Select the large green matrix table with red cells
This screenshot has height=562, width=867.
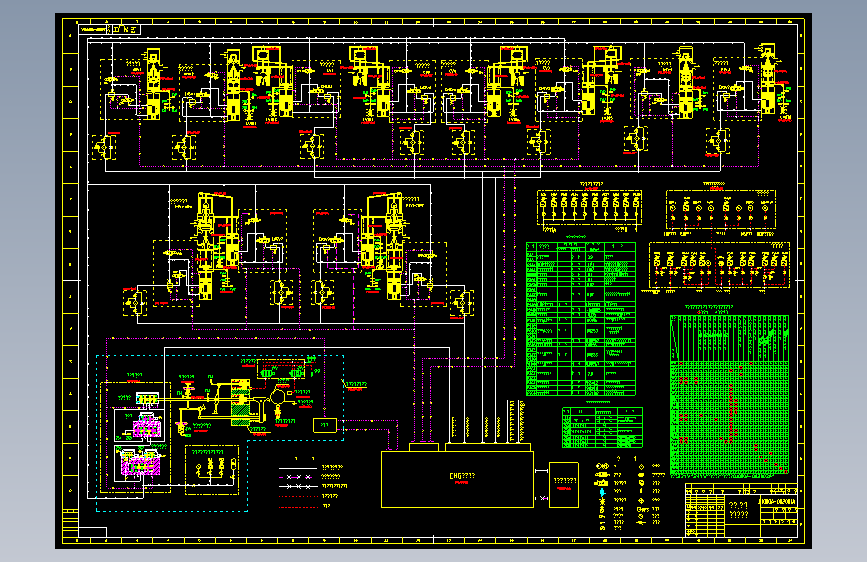point(729,396)
